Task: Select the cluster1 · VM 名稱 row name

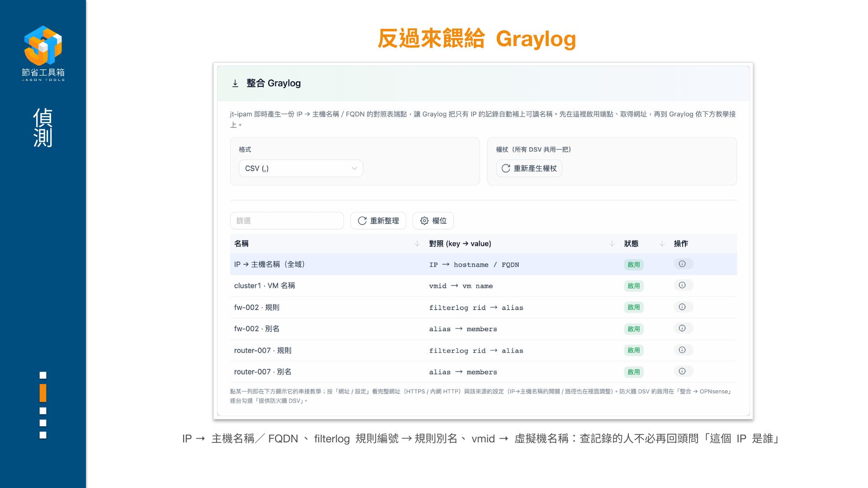Action: click(264, 286)
